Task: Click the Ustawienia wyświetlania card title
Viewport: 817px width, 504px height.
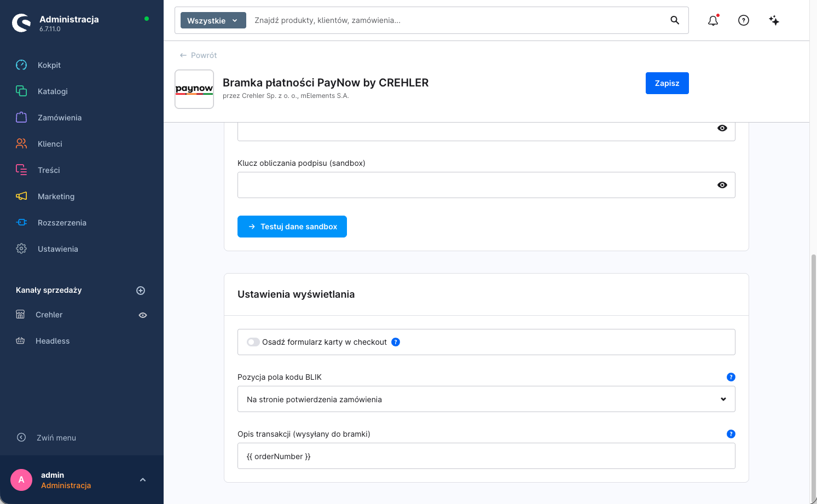Action: tap(296, 294)
